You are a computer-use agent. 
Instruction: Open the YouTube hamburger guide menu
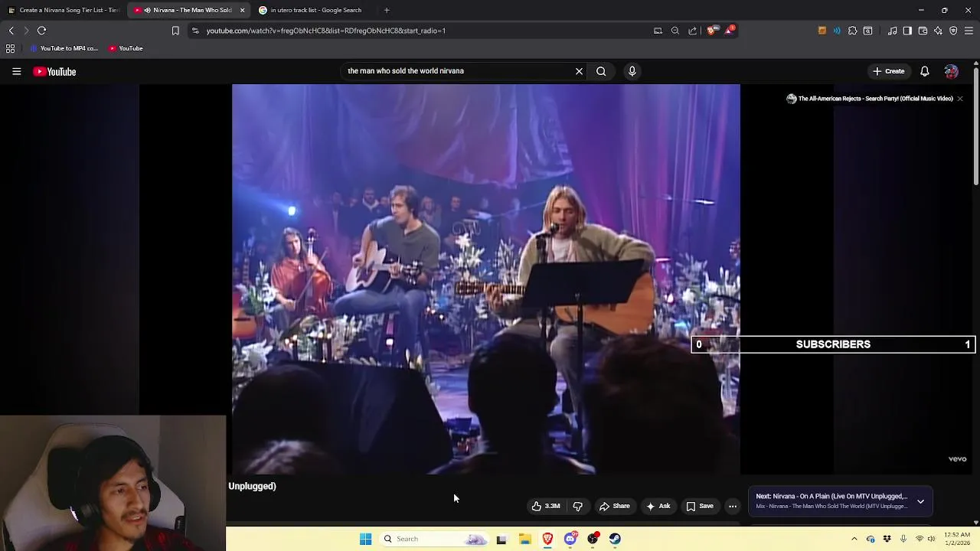coord(16,71)
